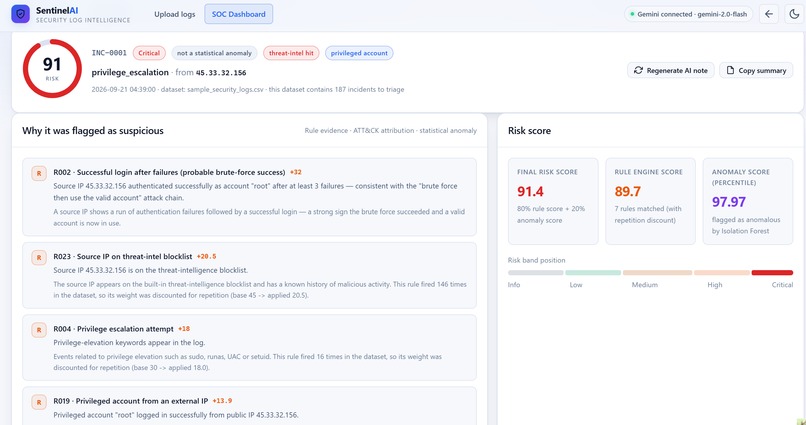Click the SentinelAI shield logo icon
This screenshot has height=425, width=806.
pyautogui.click(x=21, y=14)
